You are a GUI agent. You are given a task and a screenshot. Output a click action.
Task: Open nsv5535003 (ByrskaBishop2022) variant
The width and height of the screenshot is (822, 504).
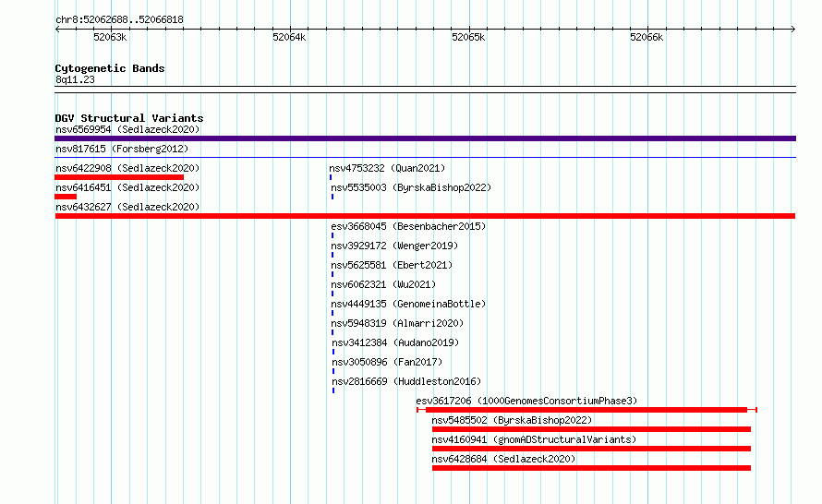pyautogui.click(x=411, y=187)
